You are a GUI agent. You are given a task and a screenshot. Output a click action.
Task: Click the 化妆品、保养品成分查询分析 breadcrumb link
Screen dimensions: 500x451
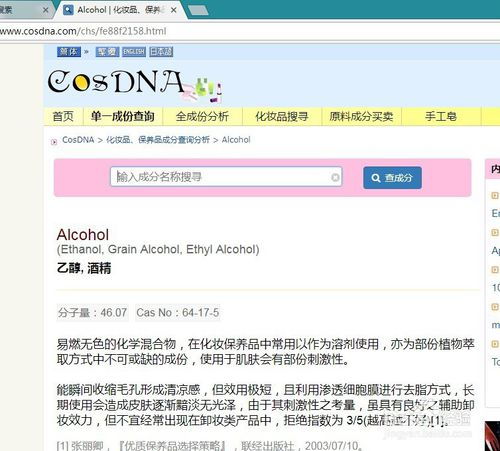pos(158,140)
